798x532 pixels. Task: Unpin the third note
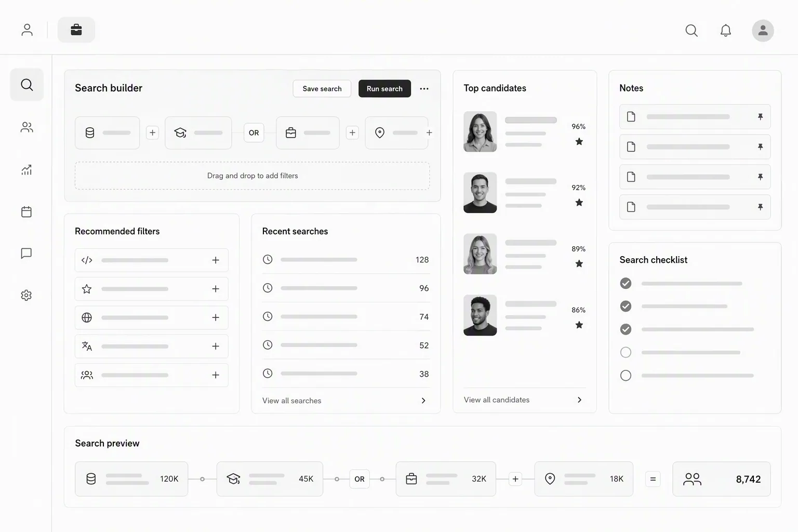coord(760,177)
